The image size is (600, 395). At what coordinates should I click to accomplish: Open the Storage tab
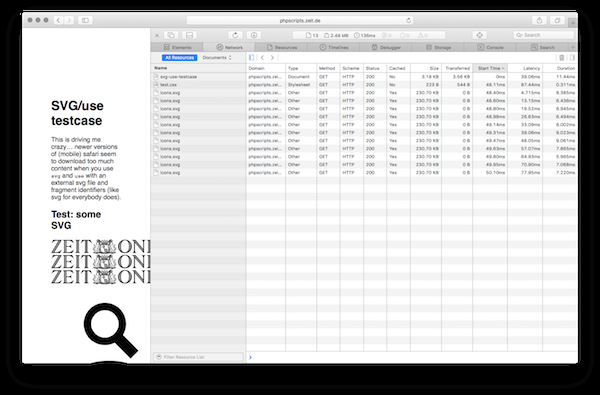coord(438,47)
